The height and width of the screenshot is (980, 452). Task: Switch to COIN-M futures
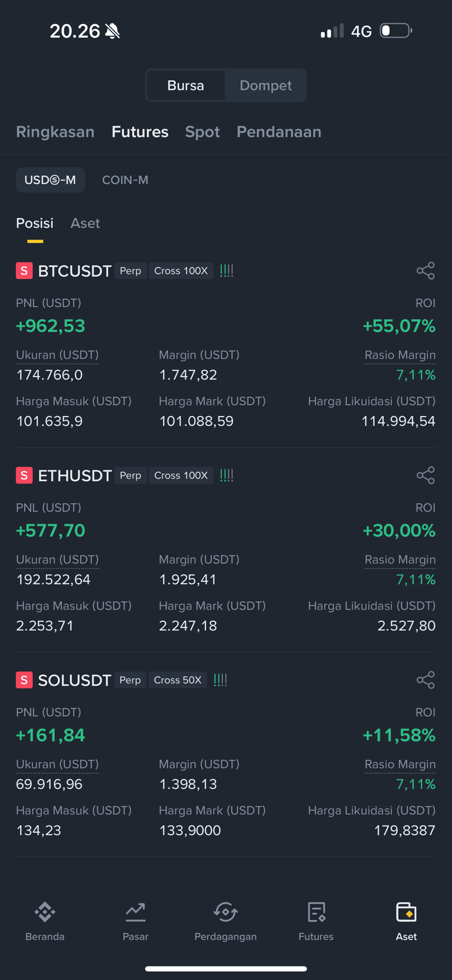(125, 180)
